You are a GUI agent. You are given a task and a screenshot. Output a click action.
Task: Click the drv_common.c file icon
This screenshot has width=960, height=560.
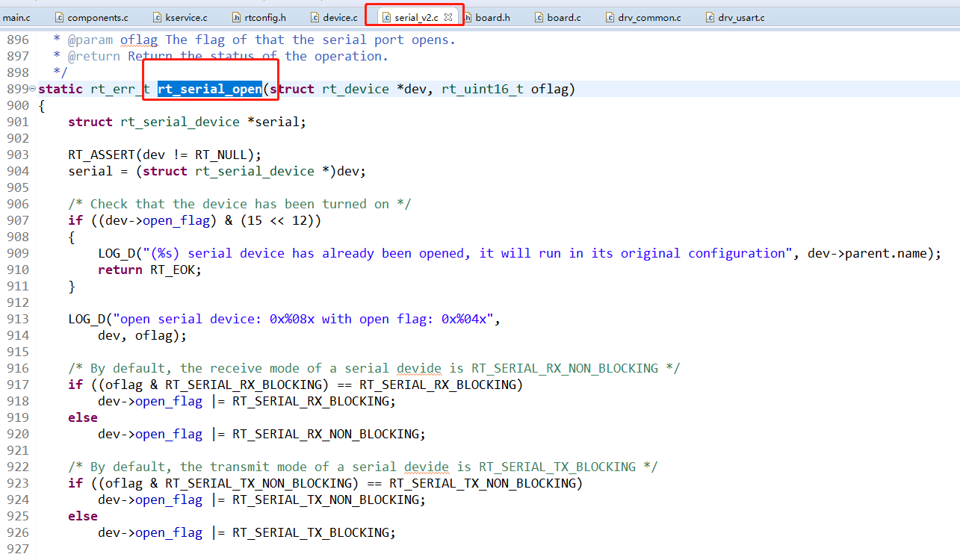[610, 16]
